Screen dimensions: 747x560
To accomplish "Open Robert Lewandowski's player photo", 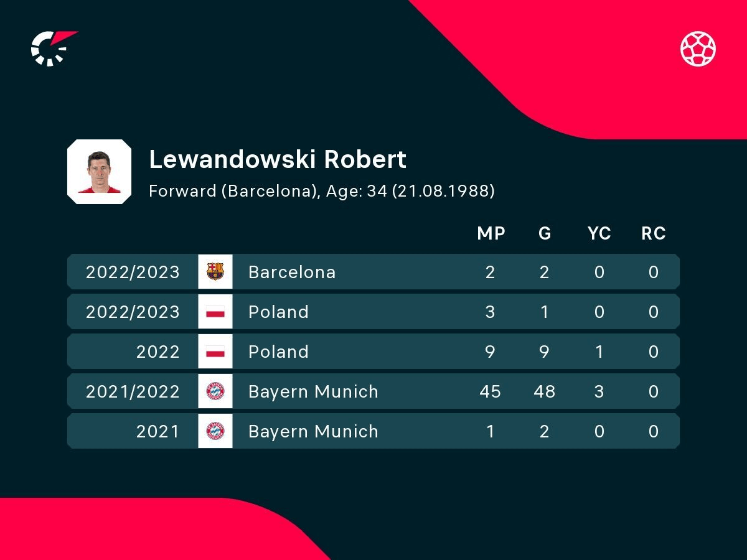I will [x=99, y=172].
